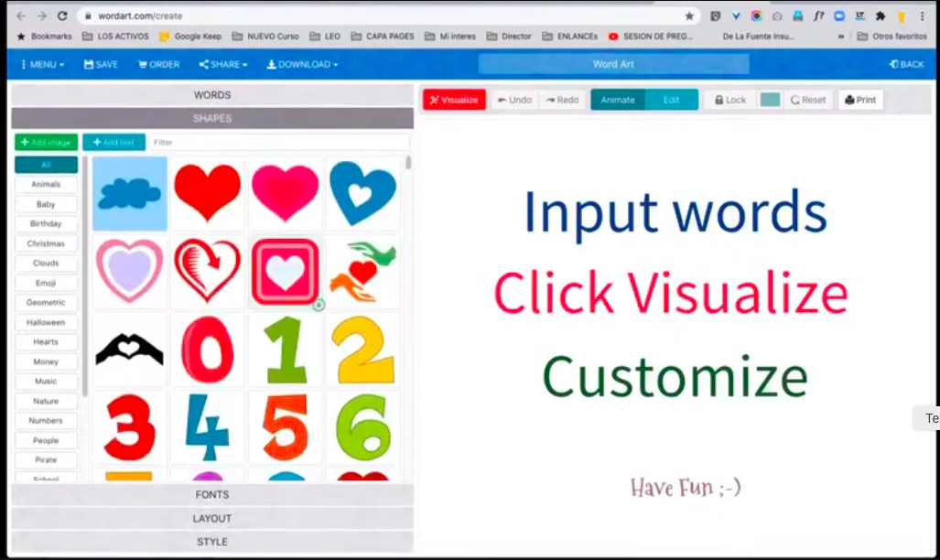Click the red Visualize button

[454, 100]
